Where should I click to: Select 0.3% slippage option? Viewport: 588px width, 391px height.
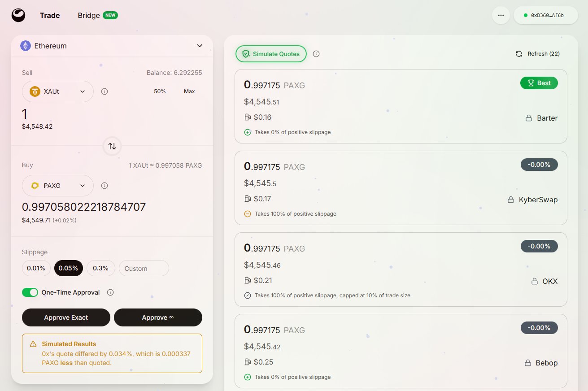100,268
